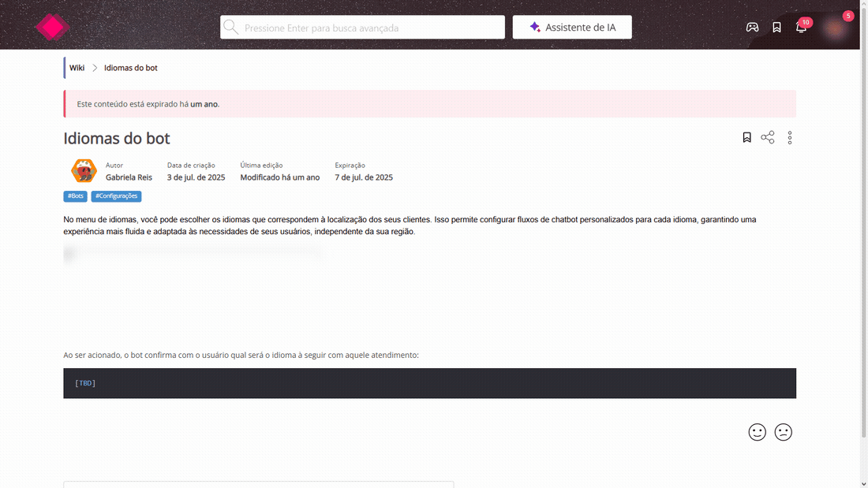Viewport: 868px width, 488px height.
Task: Click the sentence starting Ao ser acionado
Action: (241, 356)
